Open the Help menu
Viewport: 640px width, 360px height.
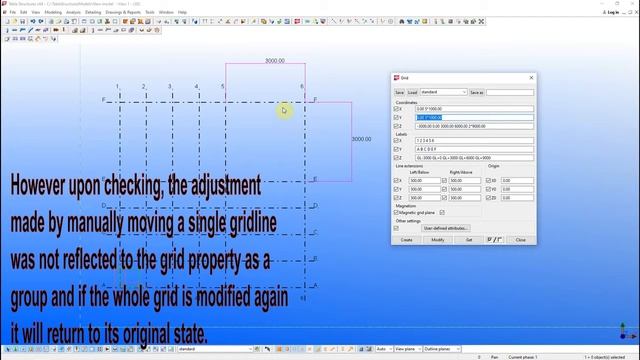(182, 12)
